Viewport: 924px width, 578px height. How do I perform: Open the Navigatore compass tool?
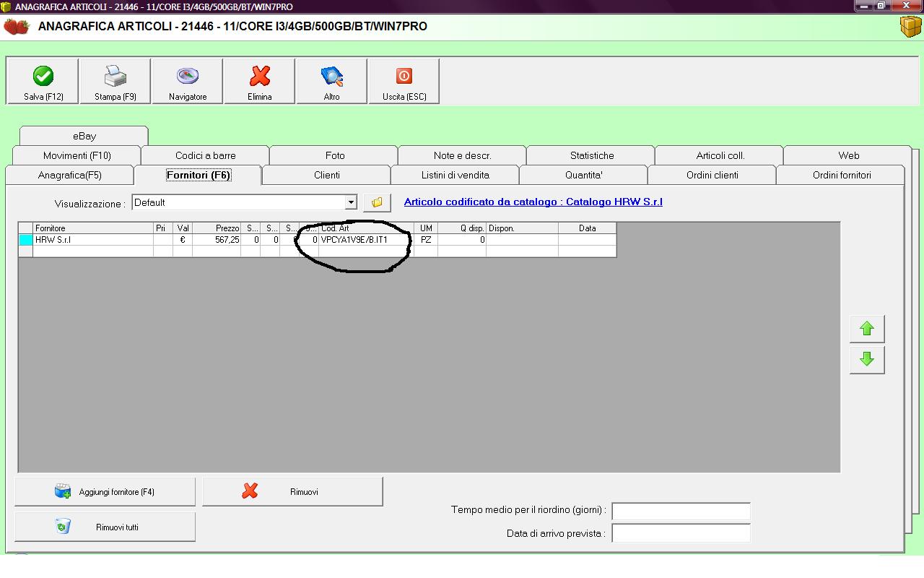(x=188, y=81)
